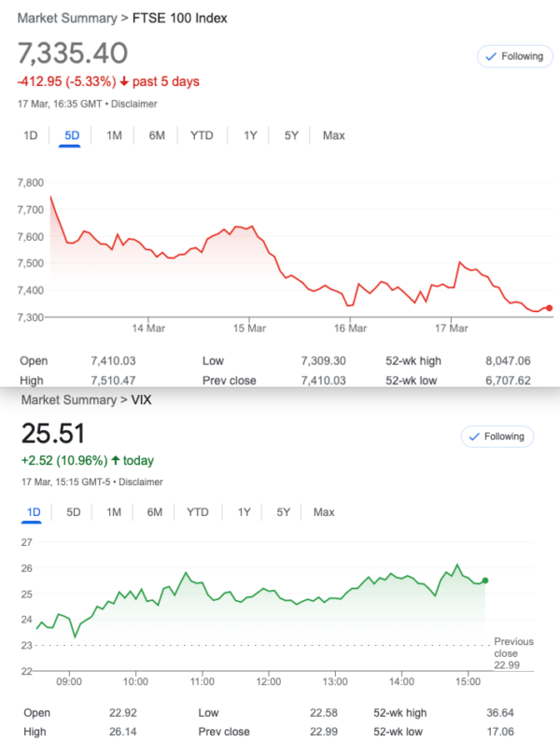Select the YTD tab on FTSE 100 chart
The width and height of the screenshot is (560, 741).
tap(202, 135)
